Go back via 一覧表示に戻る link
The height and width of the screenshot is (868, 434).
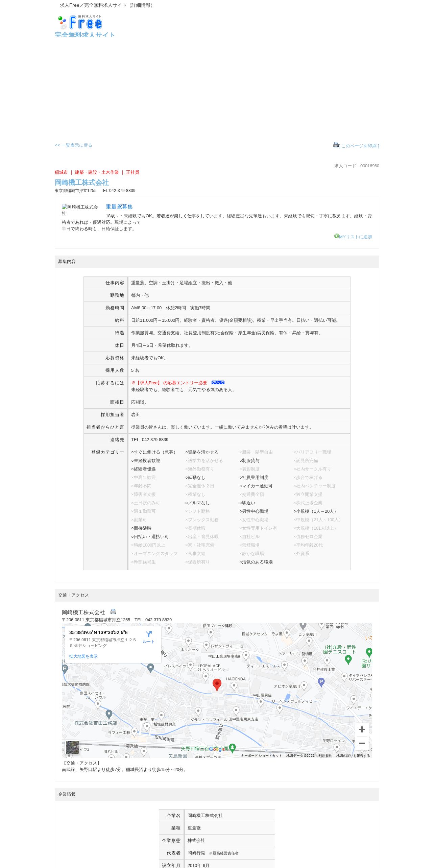[73, 145]
